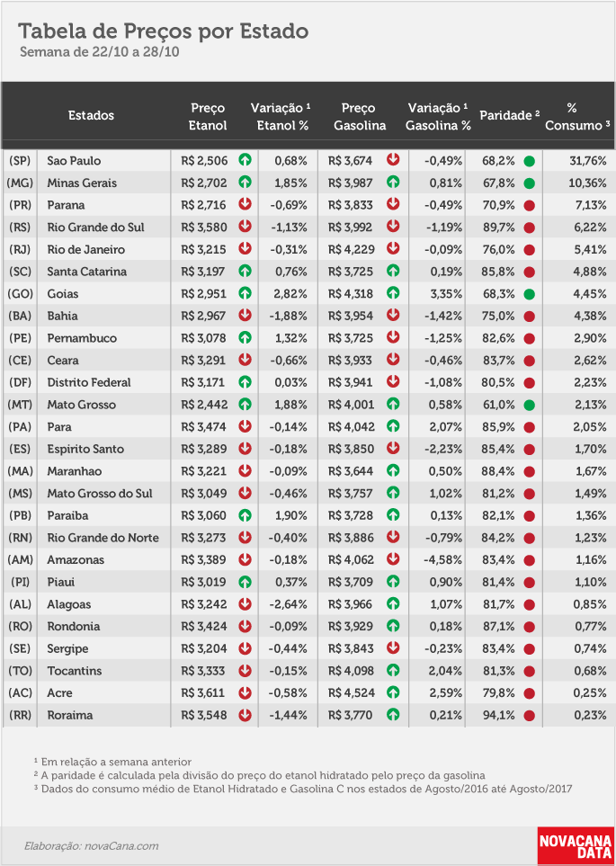Click the Preço Etanol column header
616x866 pixels.
(x=208, y=117)
